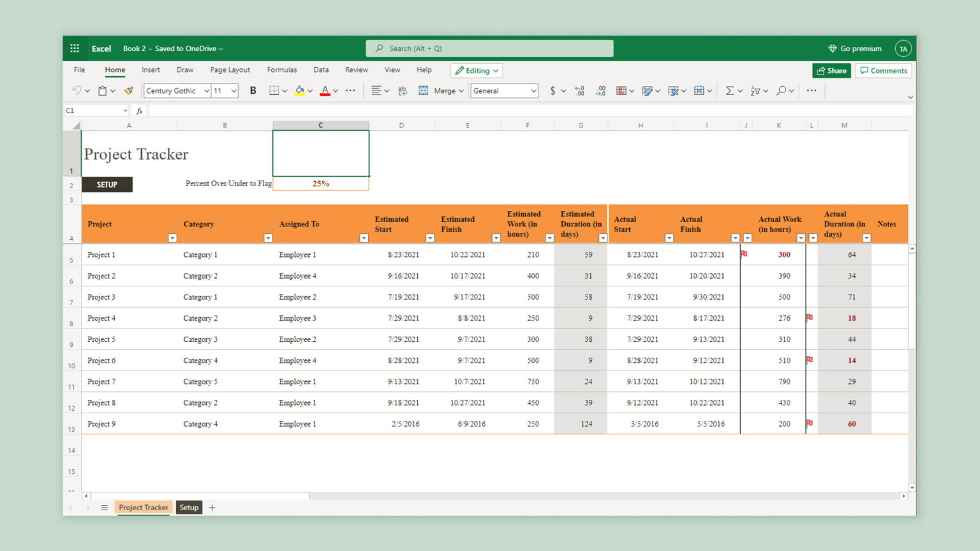Open the filter arrow on the Category column
The height and width of the screenshot is (551, 980).
pyautogui.click(x=268, y=238)
